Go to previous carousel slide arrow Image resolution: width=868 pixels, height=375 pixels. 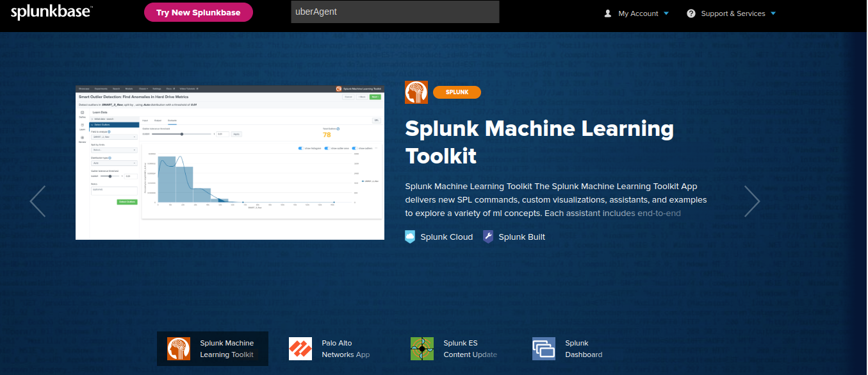point(38,201)
